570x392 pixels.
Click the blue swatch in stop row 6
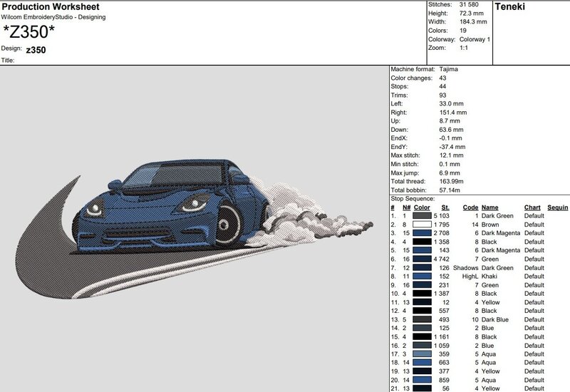click(x=423, y=259)
